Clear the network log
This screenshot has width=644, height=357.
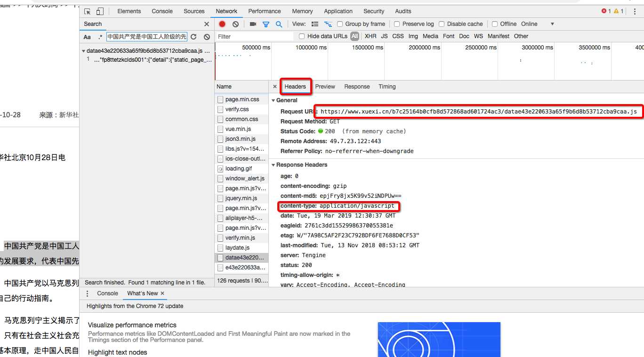235,24
